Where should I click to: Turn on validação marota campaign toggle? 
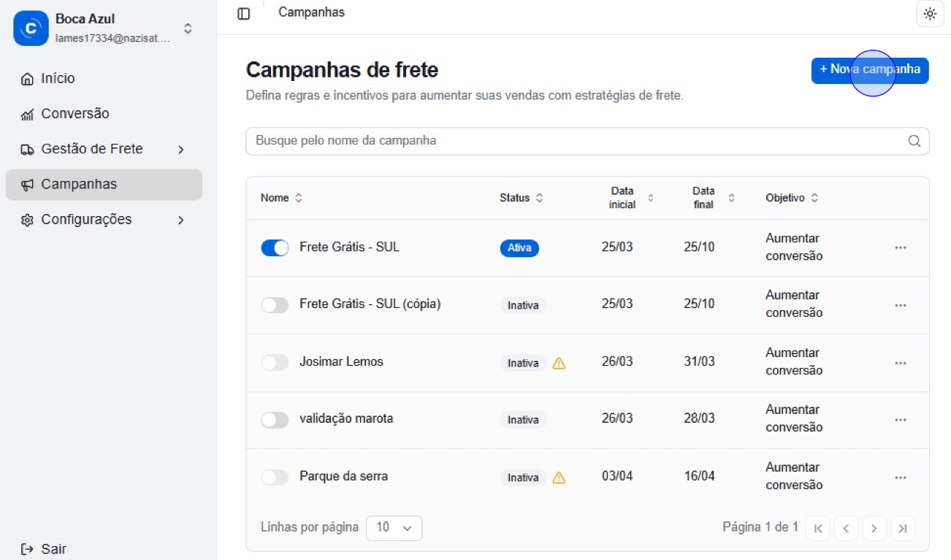(275, 420)
